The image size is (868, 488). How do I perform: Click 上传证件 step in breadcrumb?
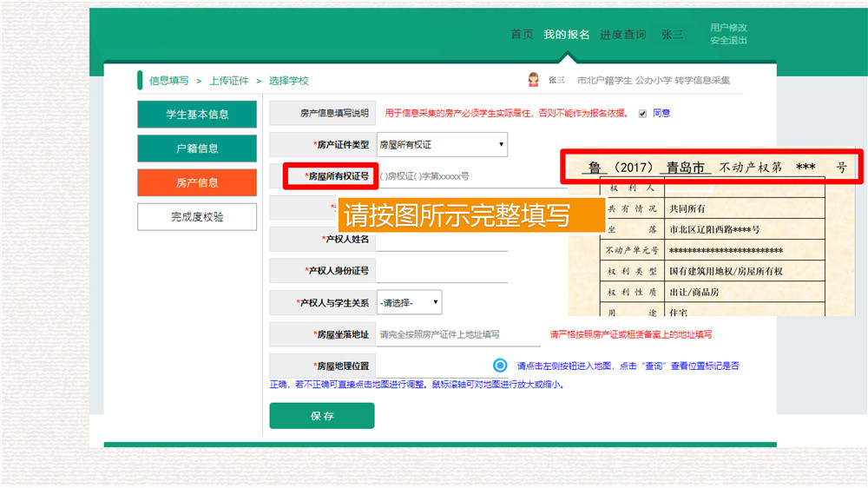coord(228,81)
